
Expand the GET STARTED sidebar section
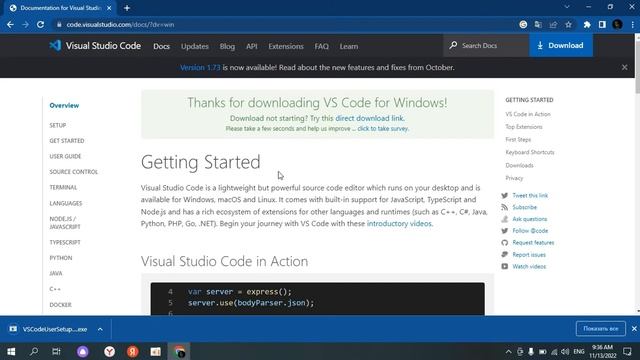pyautogui.click(x=67, y=141)
